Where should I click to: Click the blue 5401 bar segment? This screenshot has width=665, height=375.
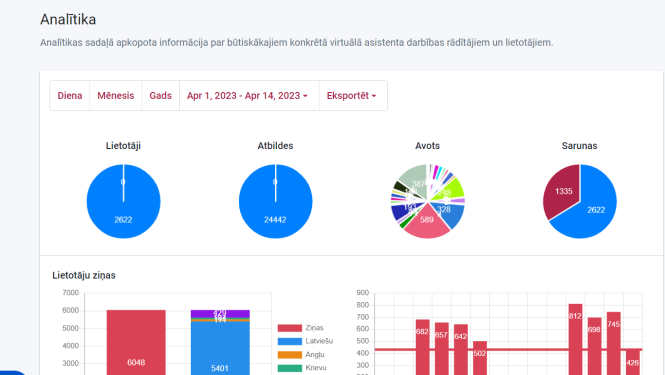coord(220,348)
